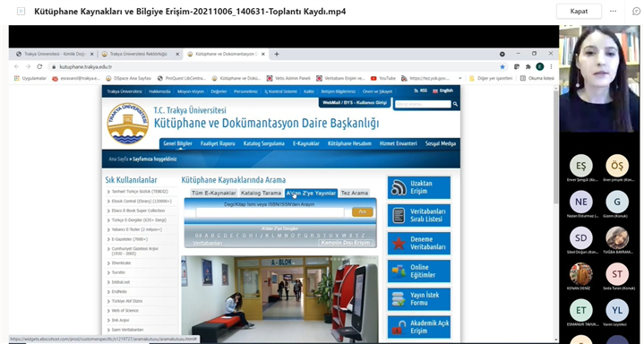Open the video player more options ellipsis
Image resolution: width=644 pixels, height=344 pixels.
click(x=614, y=11)
